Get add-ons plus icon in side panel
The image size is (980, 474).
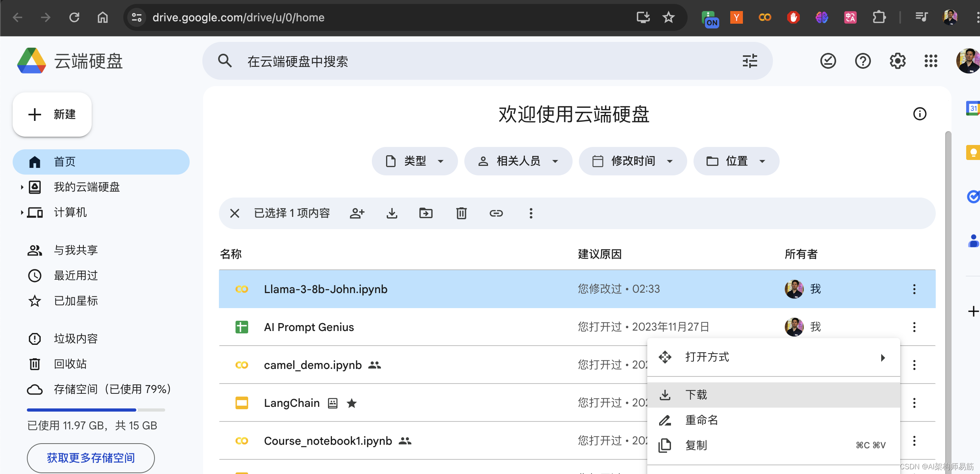973,311
